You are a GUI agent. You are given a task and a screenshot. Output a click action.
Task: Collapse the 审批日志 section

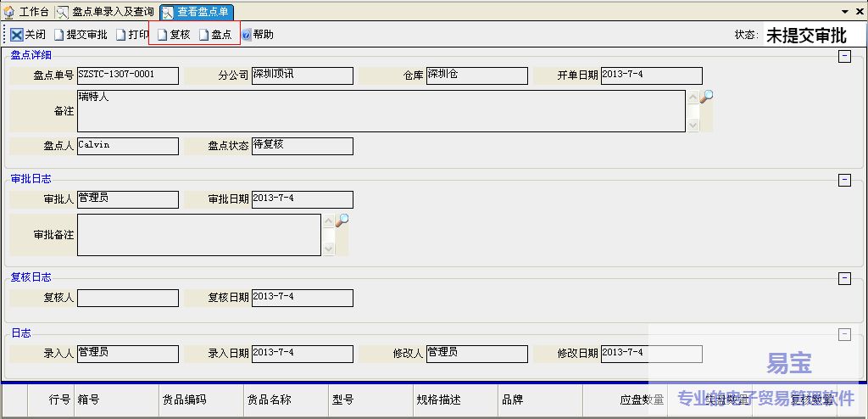tap(843, 180)
